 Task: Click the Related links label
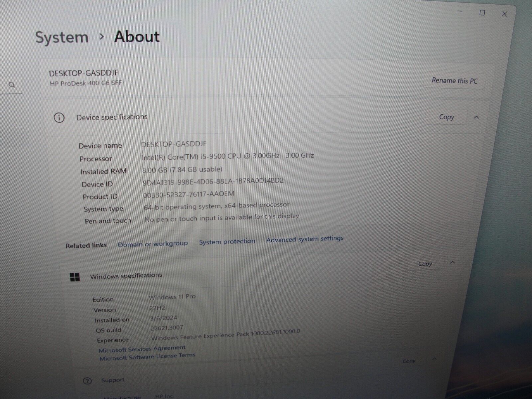click(x=86, y=246)
